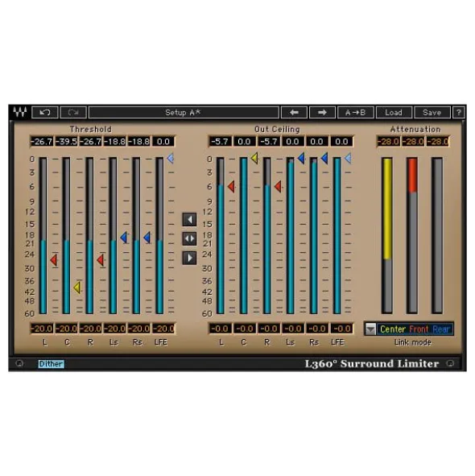Image resolution: width=475 pixels, height=476 pixels.
Task: Open the Save menu
Action: click(x=432, y=113)
